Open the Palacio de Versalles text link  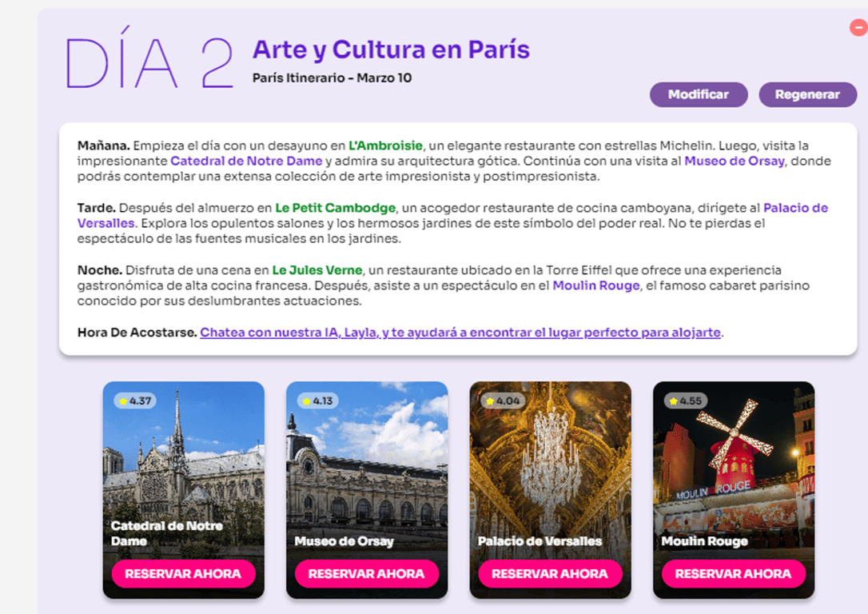[795, 208]
